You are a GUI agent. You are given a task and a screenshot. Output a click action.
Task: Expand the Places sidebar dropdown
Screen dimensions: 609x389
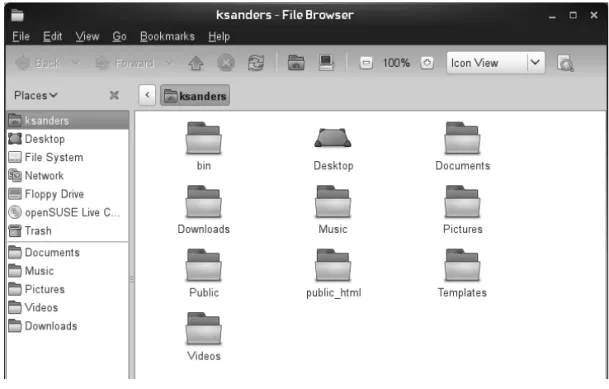click(x=36, y=95)
